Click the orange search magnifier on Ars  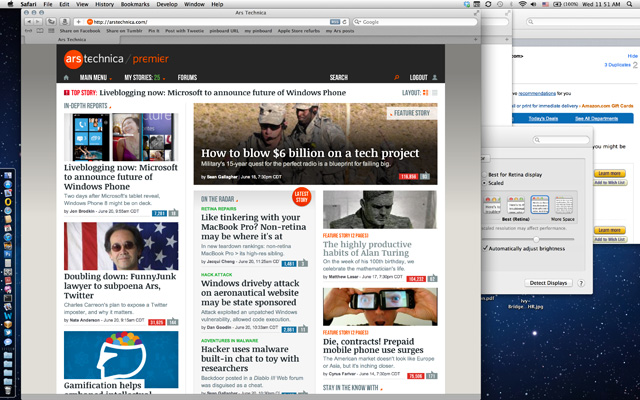pyautogui.click(x=396, y=78)
